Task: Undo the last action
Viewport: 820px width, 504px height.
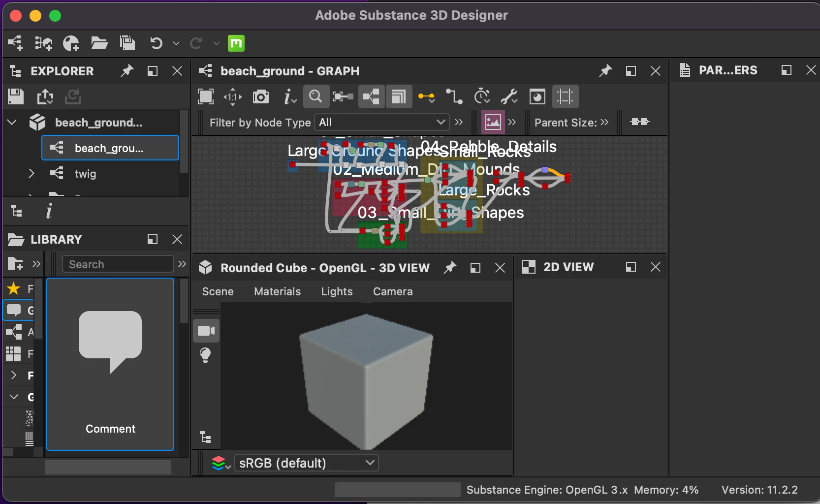Action: point(156,43)
